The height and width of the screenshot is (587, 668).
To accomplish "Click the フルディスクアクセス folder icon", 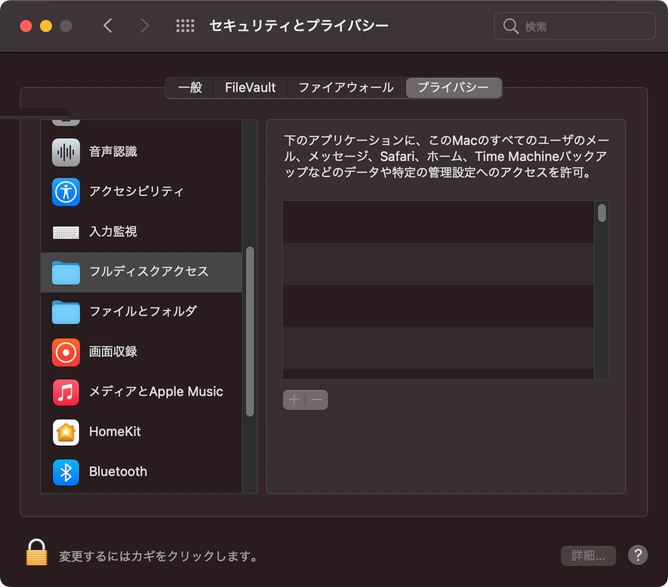I will (66, 273).
